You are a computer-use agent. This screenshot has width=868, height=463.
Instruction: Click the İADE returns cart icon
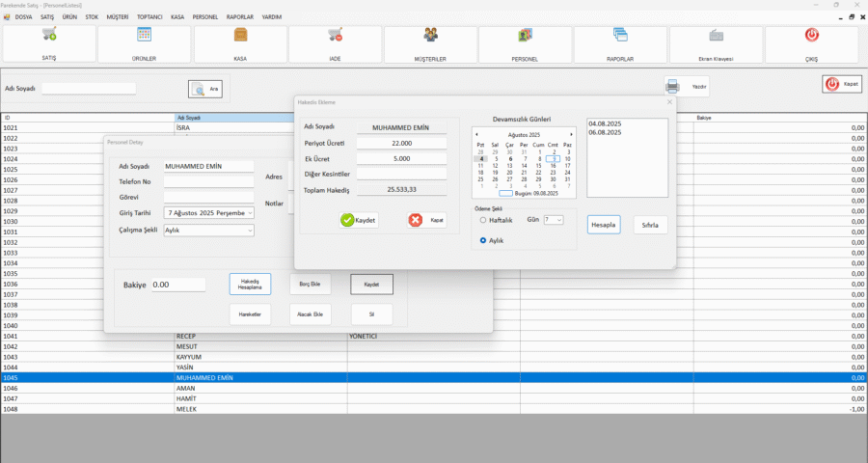coord(335,36)
